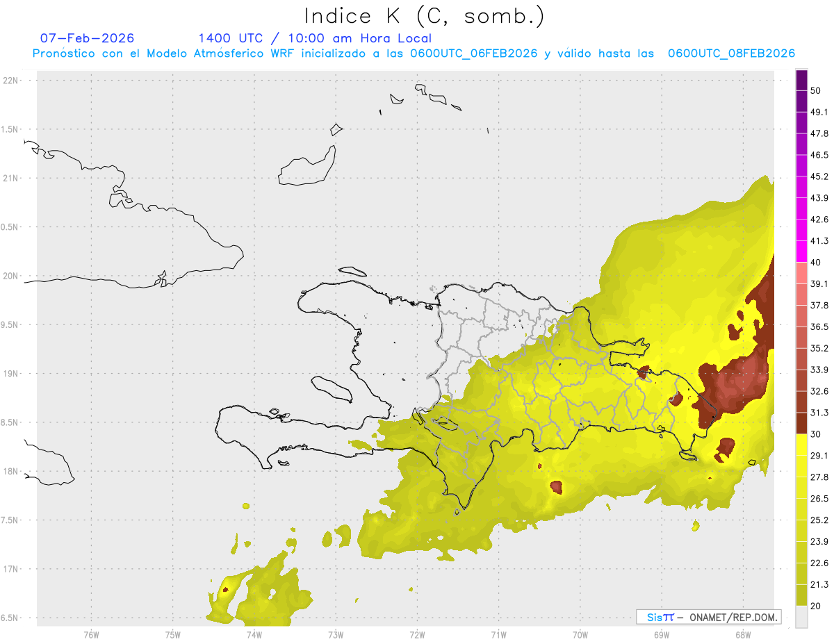Click the '20N' latitude label
The image size is (834, 644).
click(12, 276)
